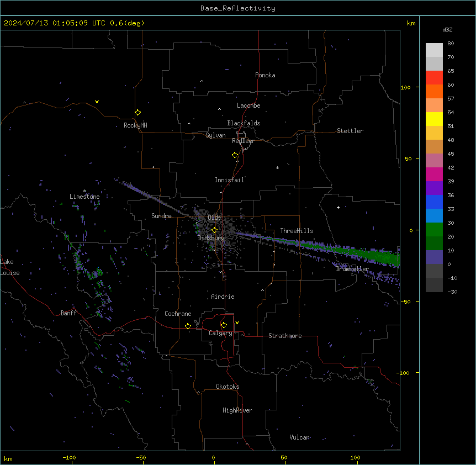The width and height of the screenshot is (476, 465).
Task: Click the Innisfail city label
Action: [229, 180]
